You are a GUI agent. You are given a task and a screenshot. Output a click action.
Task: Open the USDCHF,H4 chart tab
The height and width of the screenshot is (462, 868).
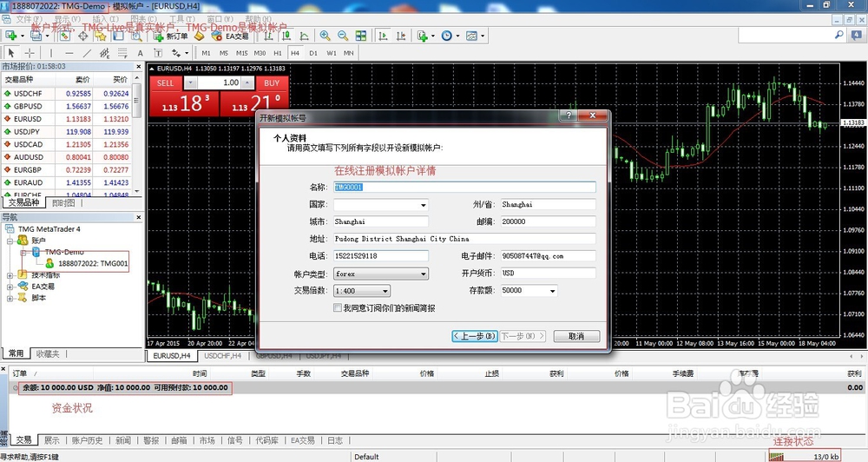point(222,356)
